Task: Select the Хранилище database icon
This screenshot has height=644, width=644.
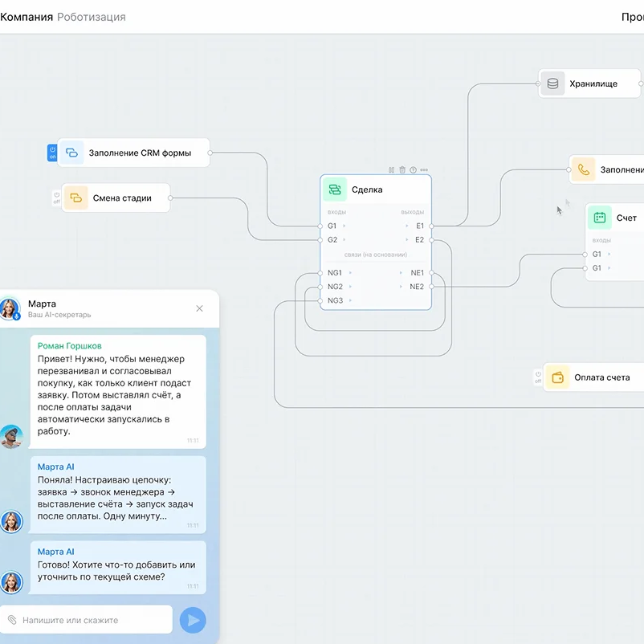Action: 552,84
